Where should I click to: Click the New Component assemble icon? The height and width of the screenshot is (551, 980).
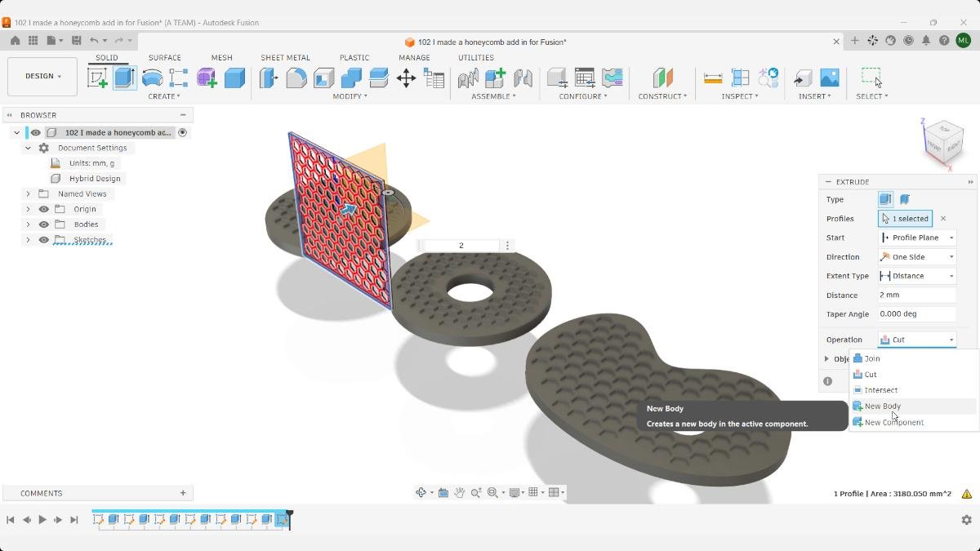496,78
